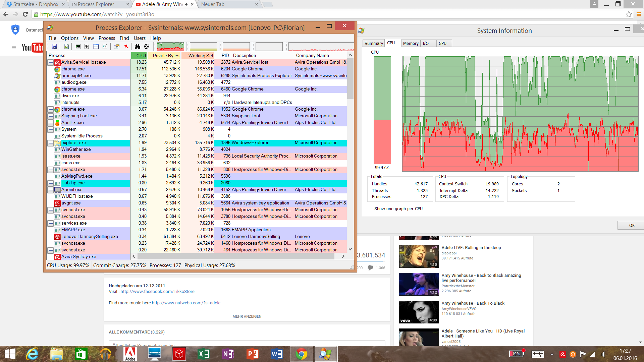This screenshot has height=362, width=644.
Task: Collapse the Avira.ServiceHost.exe tree node
Action: click(x=50, y=62)
